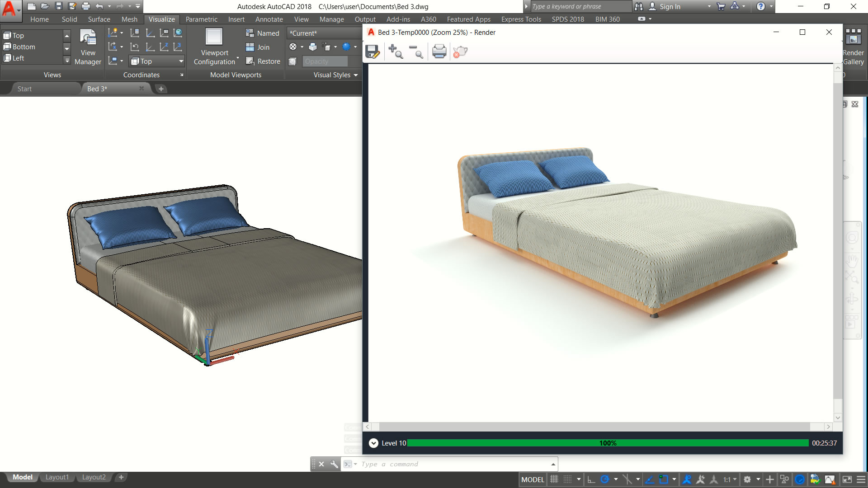Open the Layout1 tab

[x=57, y=477]
